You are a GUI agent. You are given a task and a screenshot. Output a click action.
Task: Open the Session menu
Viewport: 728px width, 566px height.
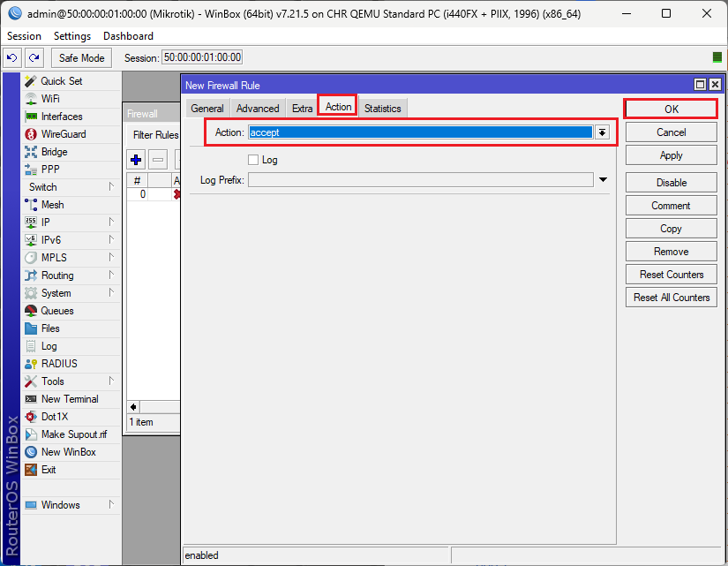click(x=24, y=36)
